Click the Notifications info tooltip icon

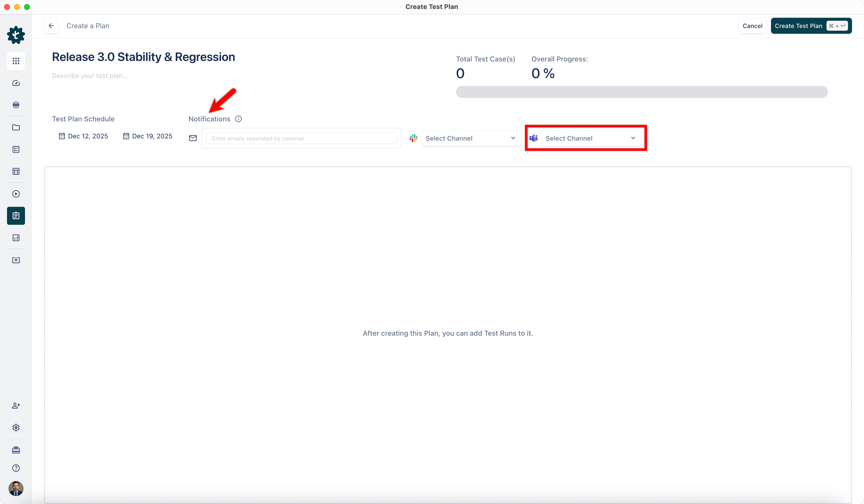238,119
